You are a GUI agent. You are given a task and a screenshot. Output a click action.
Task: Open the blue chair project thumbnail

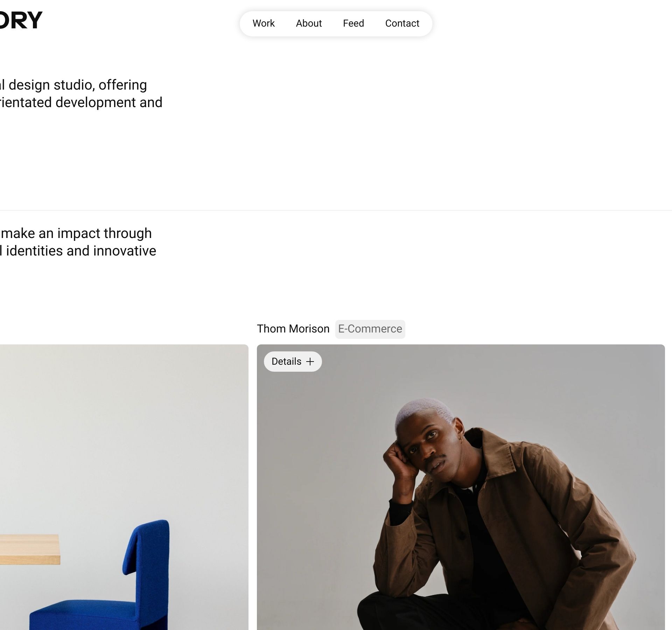click(x=124, y=487)
